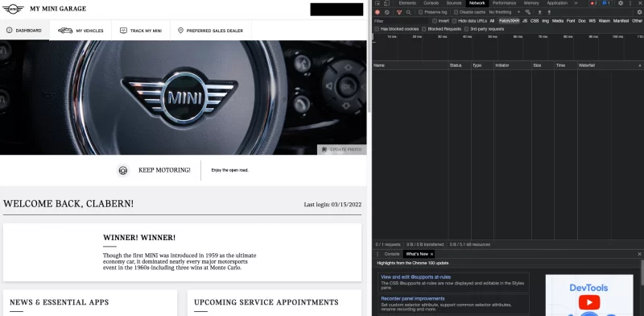This screenshot has height=316, width=644.
Task: Toggle the network filter funnel icon
Action: coord(398,12)
